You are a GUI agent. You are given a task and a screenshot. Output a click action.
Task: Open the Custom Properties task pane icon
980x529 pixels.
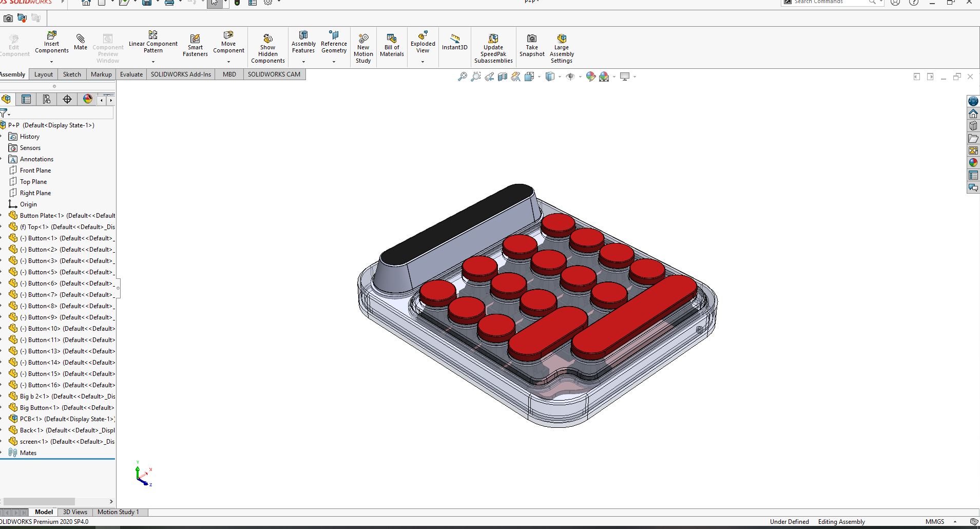(973, 175)
